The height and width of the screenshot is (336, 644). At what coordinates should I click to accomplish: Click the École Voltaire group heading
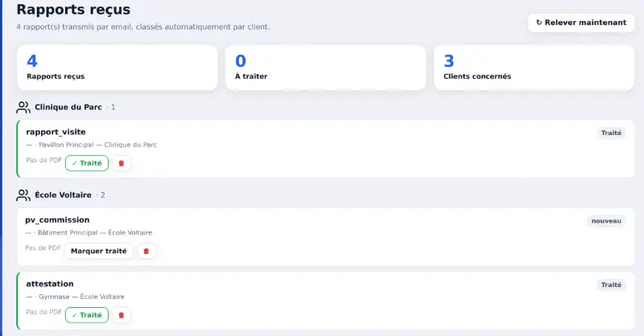[x=64, y=195]
